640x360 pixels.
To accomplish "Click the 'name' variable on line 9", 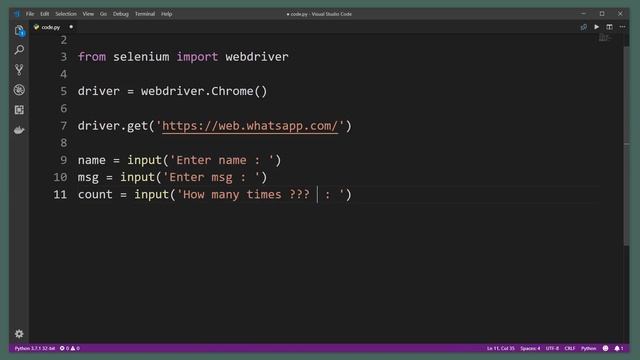I will click(x=92, y=160).
